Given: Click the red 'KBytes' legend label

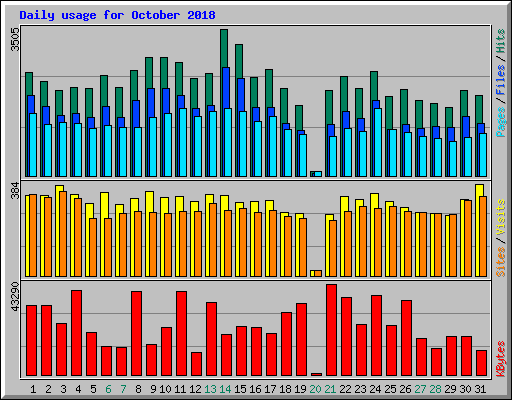Looking at the screenshot, I should (501, 359).
